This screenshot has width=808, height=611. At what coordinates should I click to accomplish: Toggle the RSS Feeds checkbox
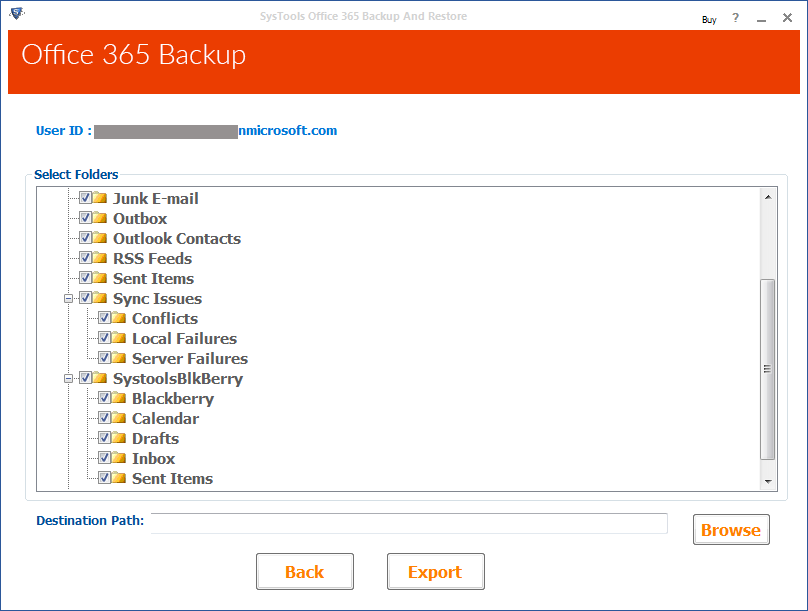point(86,258)
